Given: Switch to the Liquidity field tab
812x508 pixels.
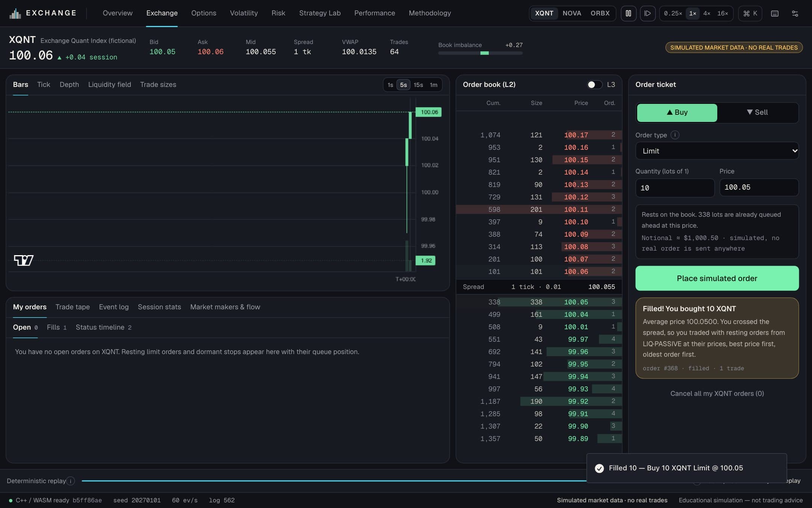Looking at the screenshot, I should [x=109, y=85].
